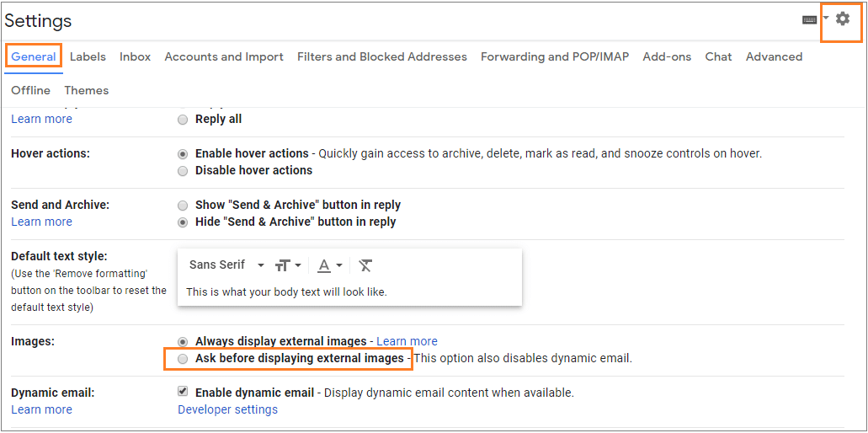Switch to the Offline tab
The height and width of the screenshot is (433, 868).
30,90
